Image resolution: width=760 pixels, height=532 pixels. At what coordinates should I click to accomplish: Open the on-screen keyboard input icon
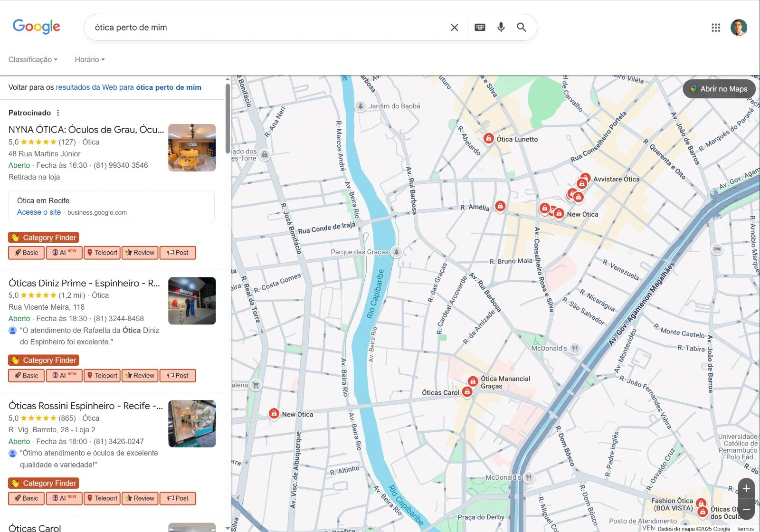tap(480, 27)
